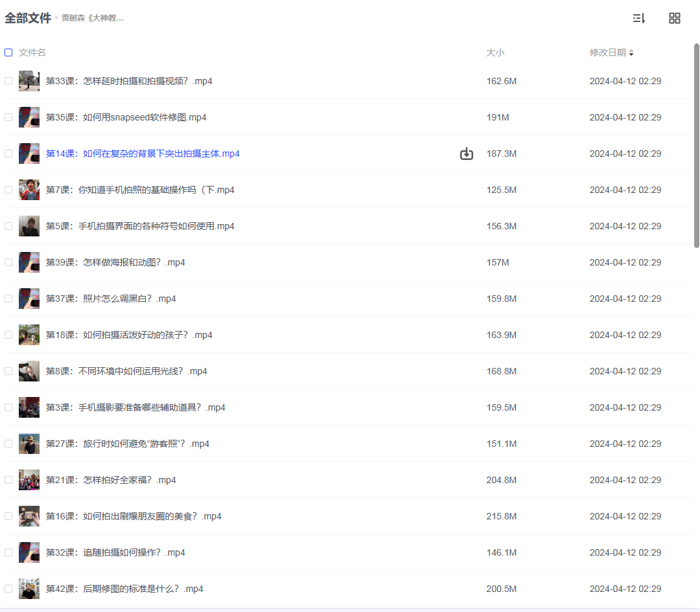
Task: Open the 第16课 美食 thumbnail
Action: [29, 516]
